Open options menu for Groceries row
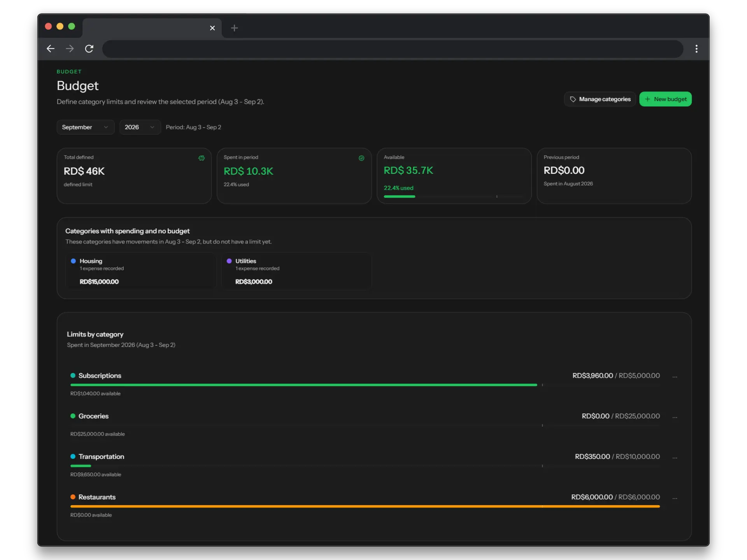This screenshot has width=747, height=560. (675, 417)
